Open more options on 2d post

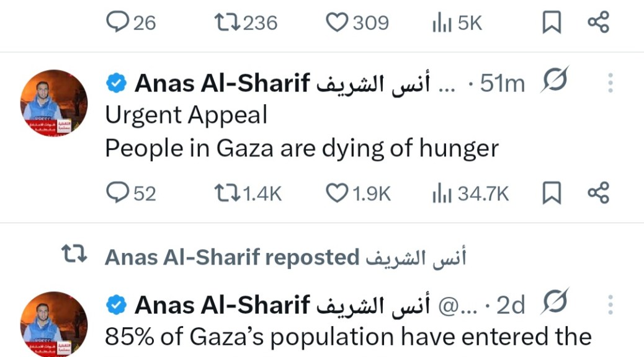click(611, 305)
